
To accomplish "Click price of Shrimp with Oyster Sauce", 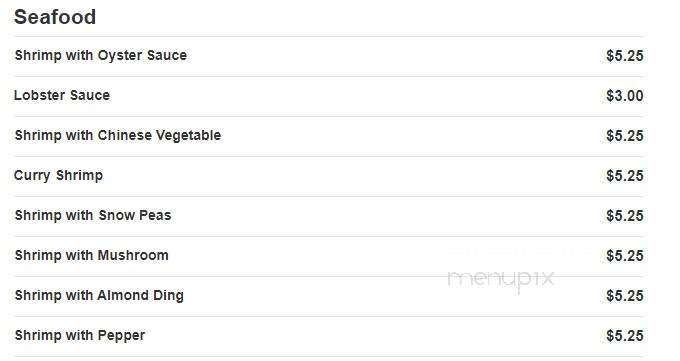I will pyautogui.click(x=624, y=56).
